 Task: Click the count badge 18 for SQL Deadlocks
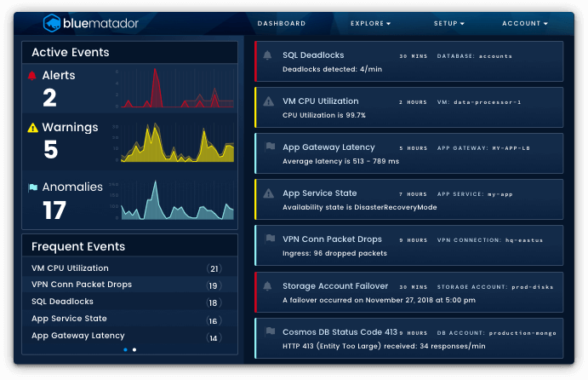tap(213, 302)
